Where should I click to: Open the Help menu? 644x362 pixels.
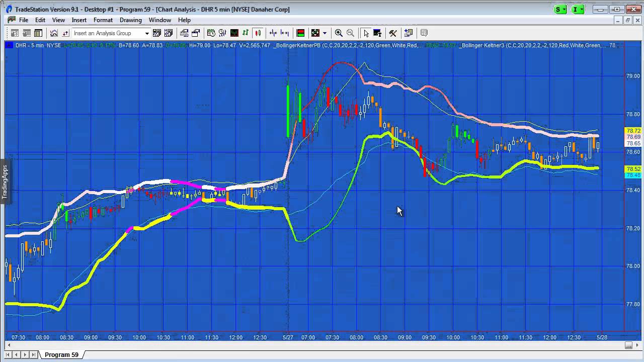pyautogui.click(x=184, y=20)
